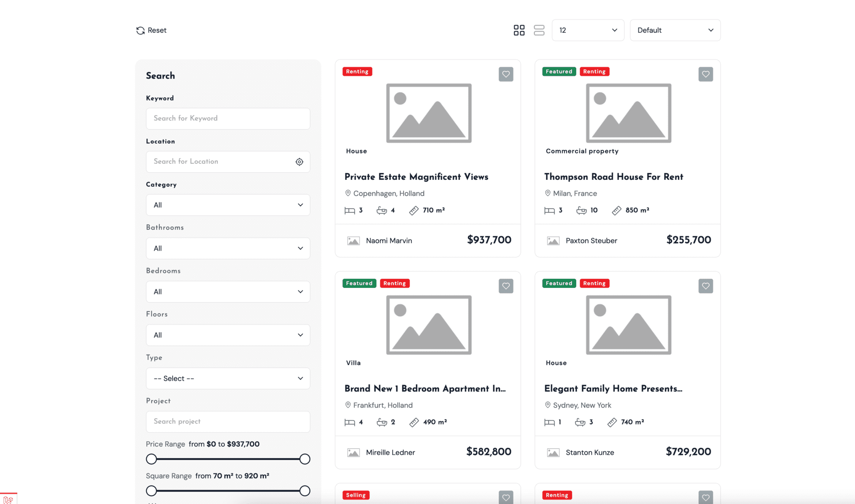Open the Type select dropdown

[x=228, y=379]
